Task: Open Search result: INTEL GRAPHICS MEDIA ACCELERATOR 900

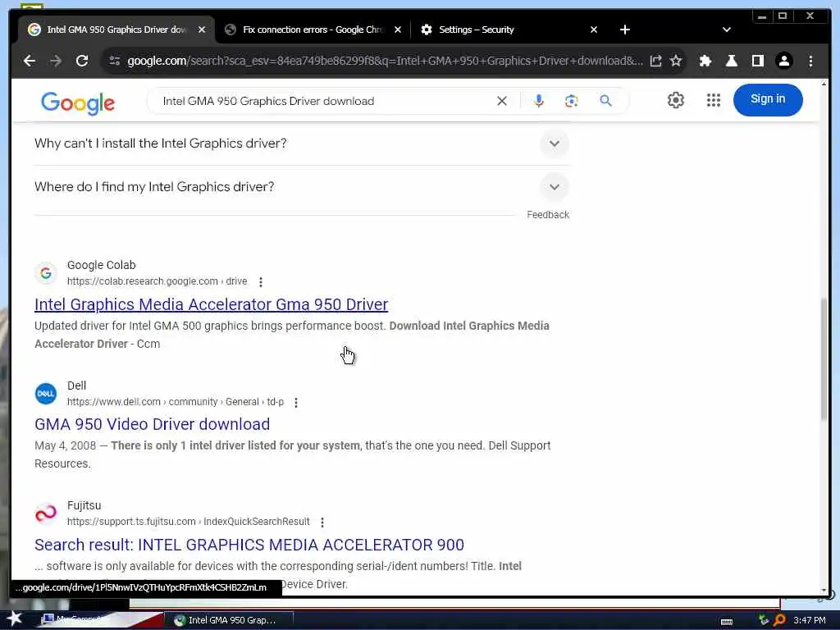Action: click(249, 545)
